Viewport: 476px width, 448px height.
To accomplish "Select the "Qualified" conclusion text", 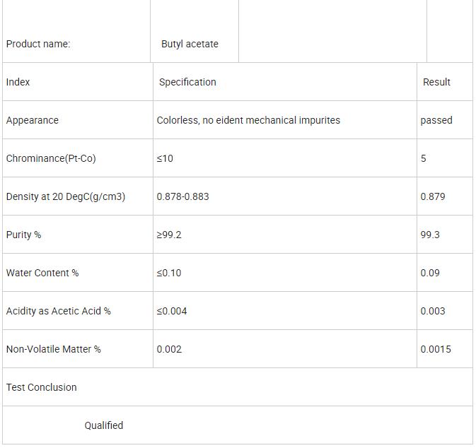I will coord(104,425).
